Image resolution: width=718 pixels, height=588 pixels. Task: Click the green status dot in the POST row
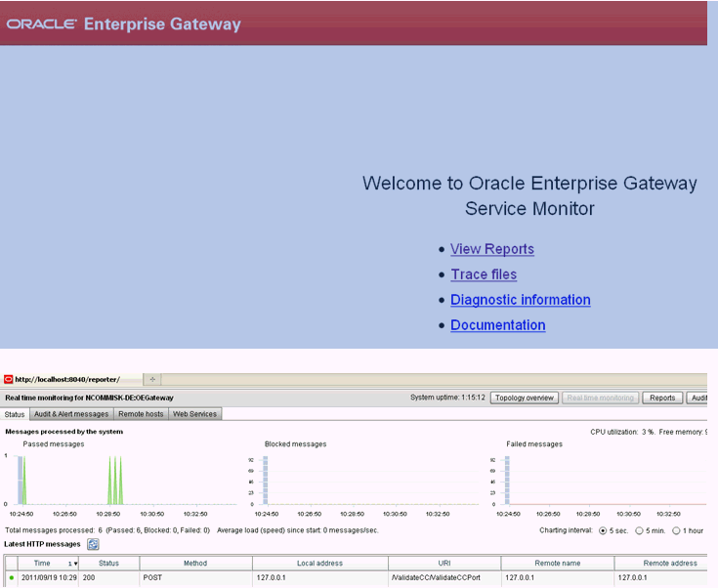click(x=12, y=578)
